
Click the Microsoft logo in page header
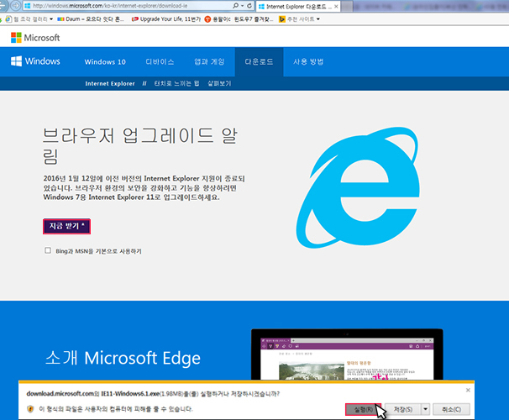tap(35, 38)
